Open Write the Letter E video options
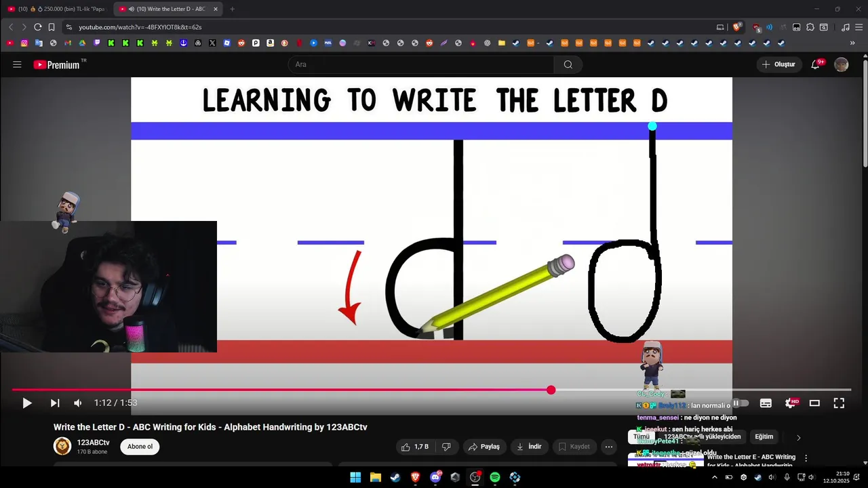The width and height of the screenshot is (868, 488). [x=806, y=458]
